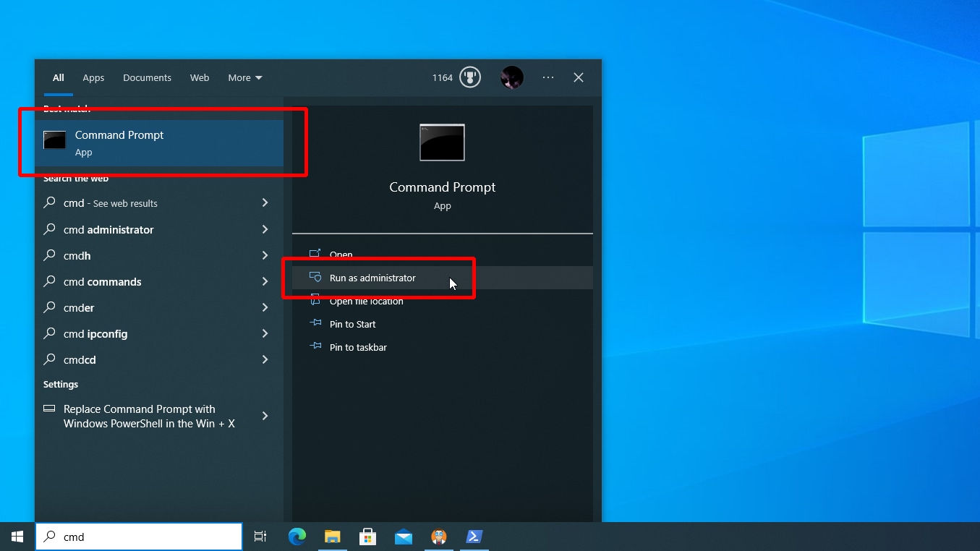
Task: Select the All search tab
Action: click(58, 77)
